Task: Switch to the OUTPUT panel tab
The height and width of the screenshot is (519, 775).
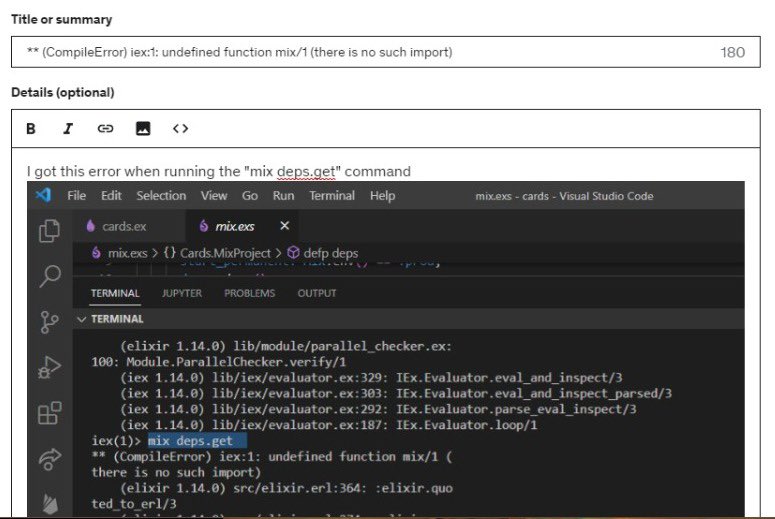Action: (317, 293)
